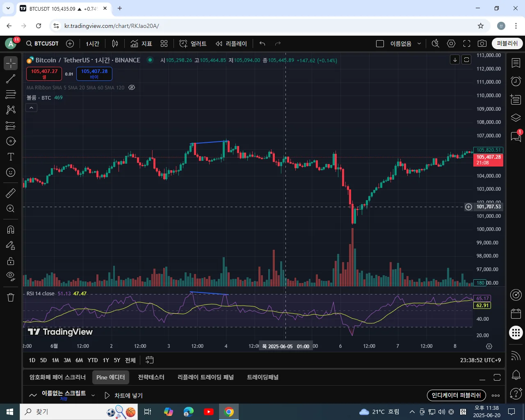Switch to Pine 에디터 tab
Screen dimensions: 525x420
tap(111, 377)
